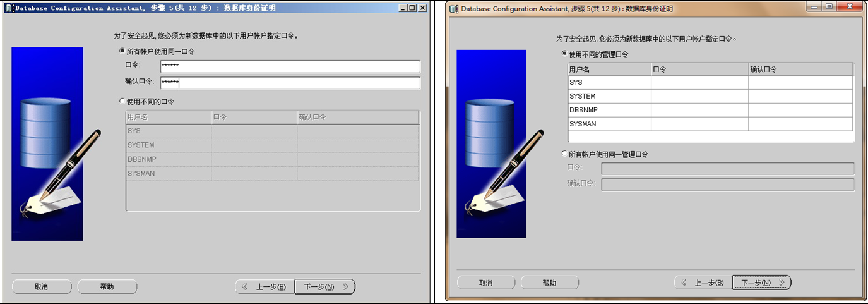Select the 使用不同的口令 radio button
The width and height of the screenshot is (868, 304).
coord(122,101)
